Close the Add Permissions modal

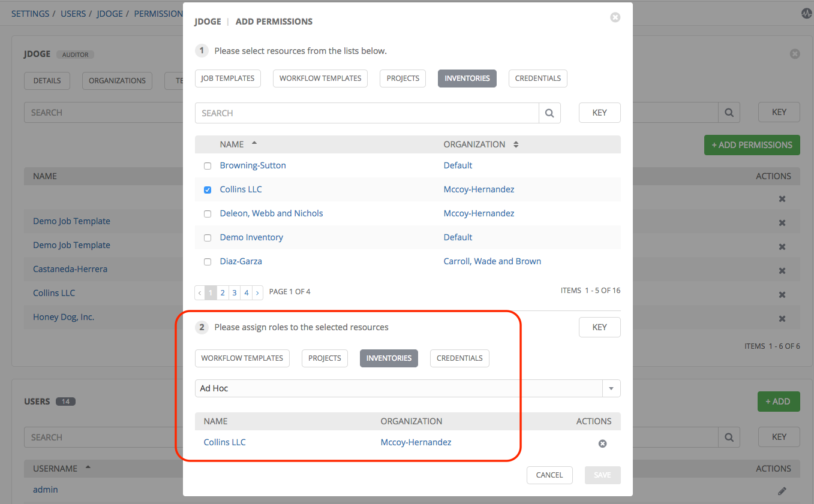click(615, 18)
